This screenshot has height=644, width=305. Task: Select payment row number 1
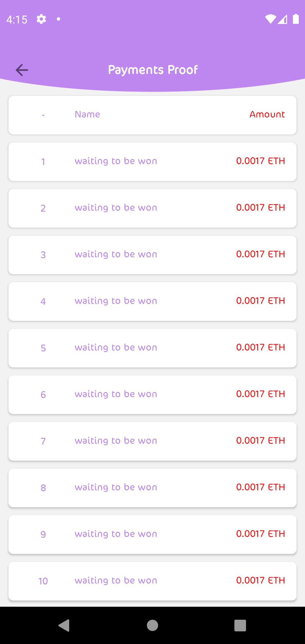coord(152,162)
